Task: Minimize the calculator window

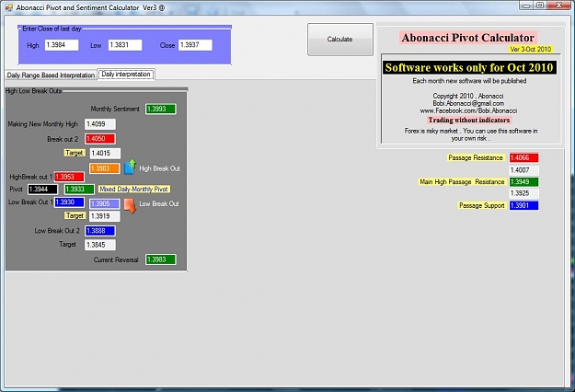Action: point(526,6)
